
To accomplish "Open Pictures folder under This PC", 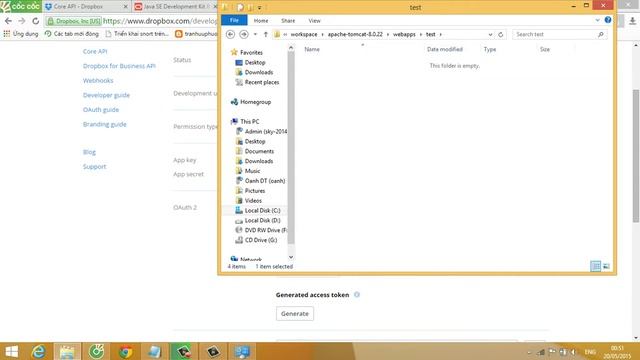I will pos(255,191).
